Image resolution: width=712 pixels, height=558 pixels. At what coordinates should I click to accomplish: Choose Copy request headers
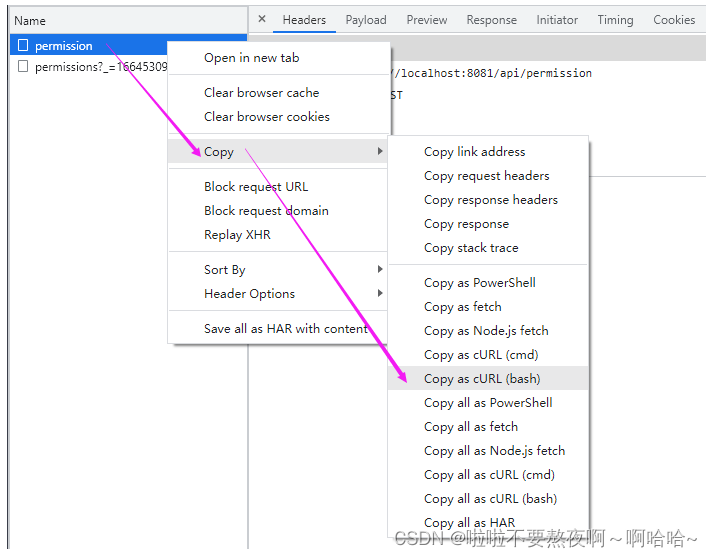click(488, 176)
